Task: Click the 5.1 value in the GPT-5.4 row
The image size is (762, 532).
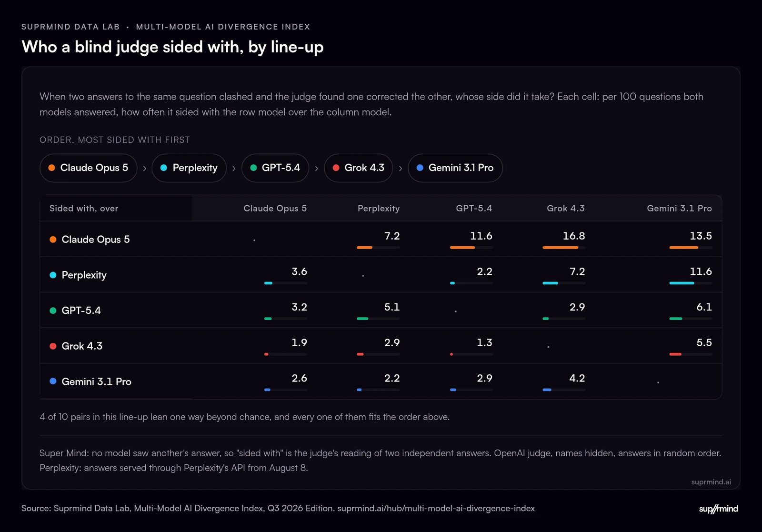Action: 392,307
